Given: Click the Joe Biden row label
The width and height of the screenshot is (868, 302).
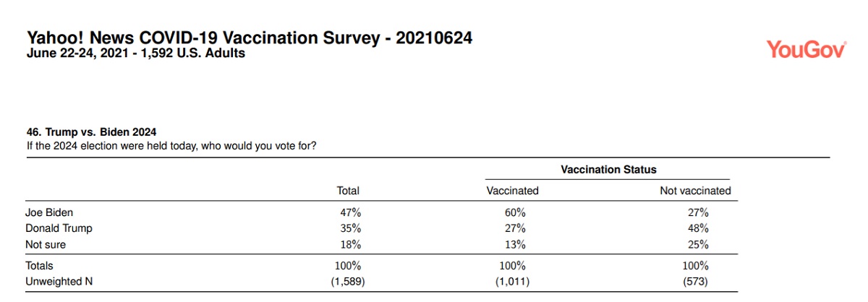Looking at the screenshot, I should pyautogui.click(x=49, y=213).
